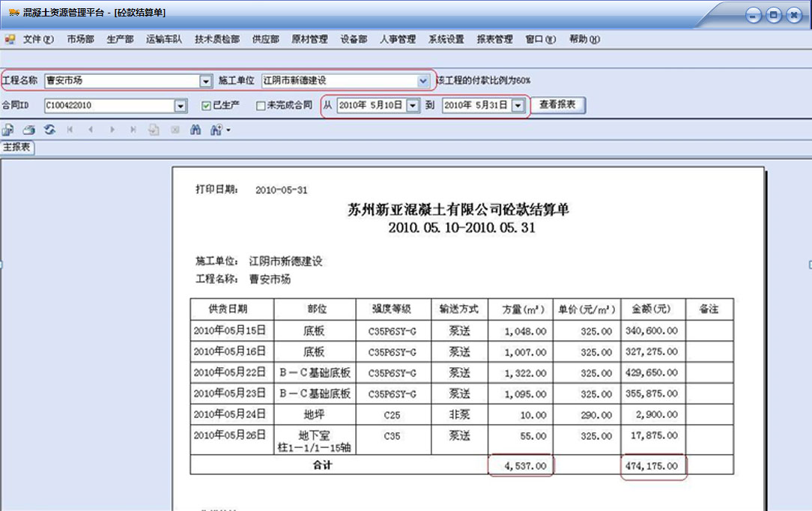Open the start date picker dropdown
812x511 pixels.
pyautogui.click(x=413, y=106)
